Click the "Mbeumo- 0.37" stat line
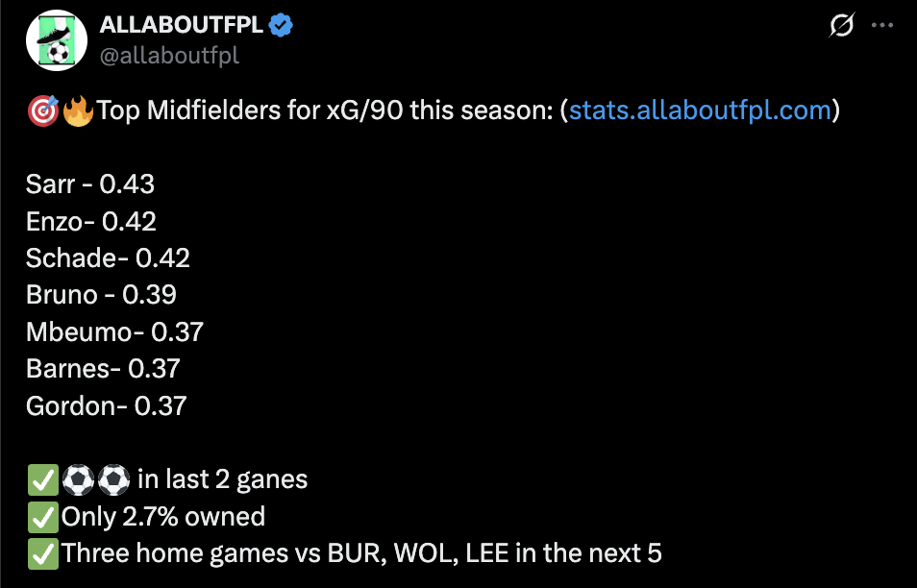This screenshot has width=917, height=588. (x=114, y=332)
